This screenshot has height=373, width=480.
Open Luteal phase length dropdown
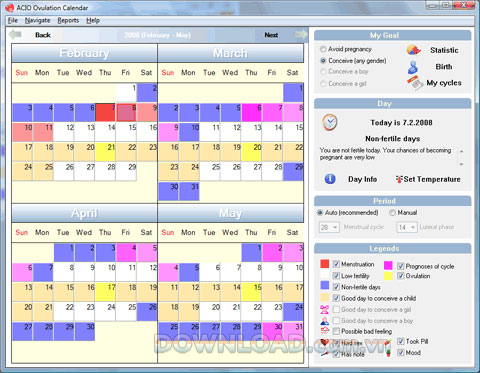pyautogui.click(x=407, y=227)
